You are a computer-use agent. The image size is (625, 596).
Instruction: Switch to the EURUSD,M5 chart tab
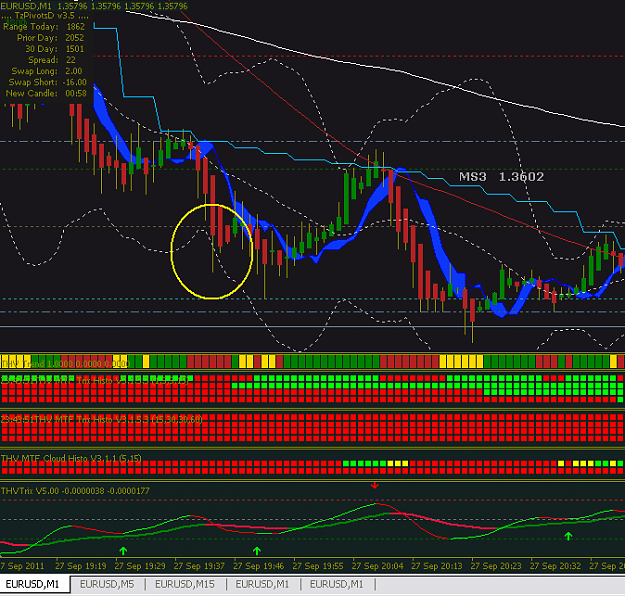(x=107, y=584)
